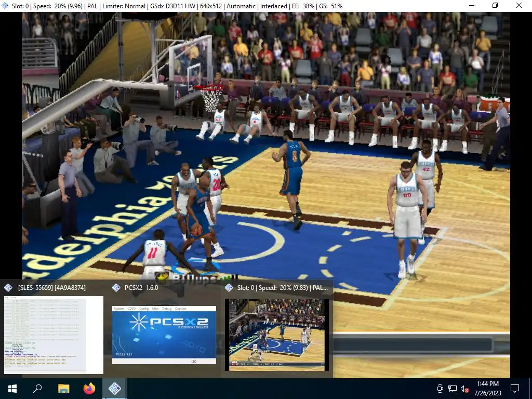Click the muted volume tray icon

coord(465,389)
